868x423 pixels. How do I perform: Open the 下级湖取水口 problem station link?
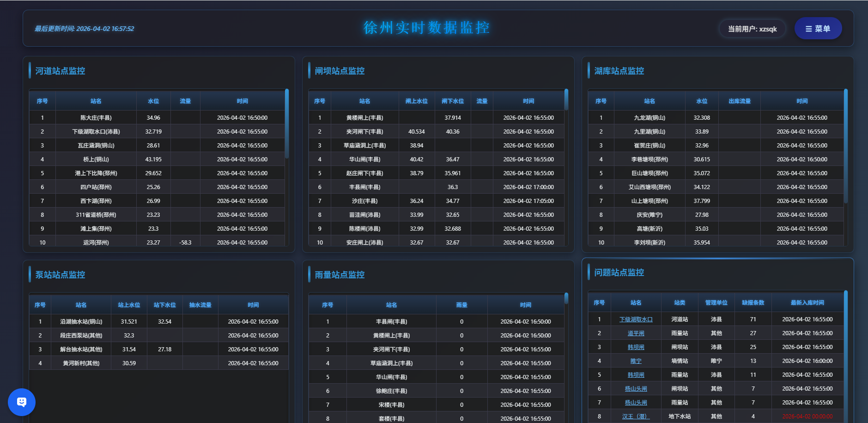636,319
